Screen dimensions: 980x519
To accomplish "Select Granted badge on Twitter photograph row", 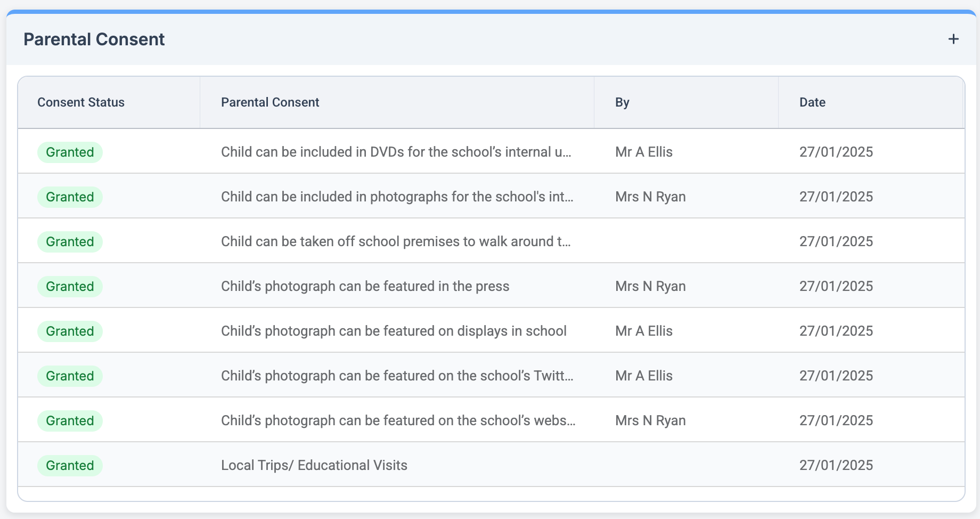I will [x=70, y=376].
